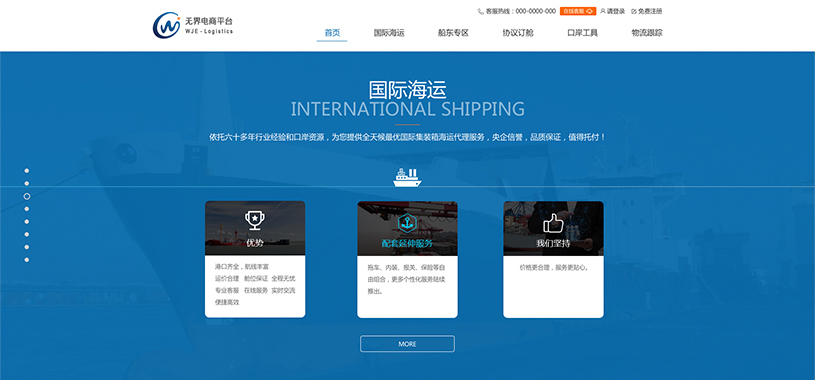This screenshot has width=815, height=380.
Task: Open the 物流跟踪 nav item
Action: point(647,33)
